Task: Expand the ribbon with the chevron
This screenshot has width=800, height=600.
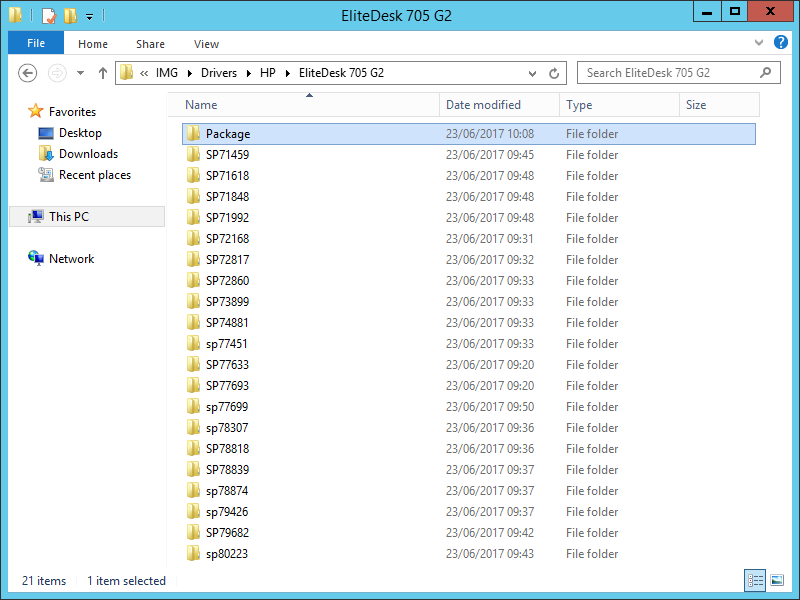Action: click(x=759, y=43)
